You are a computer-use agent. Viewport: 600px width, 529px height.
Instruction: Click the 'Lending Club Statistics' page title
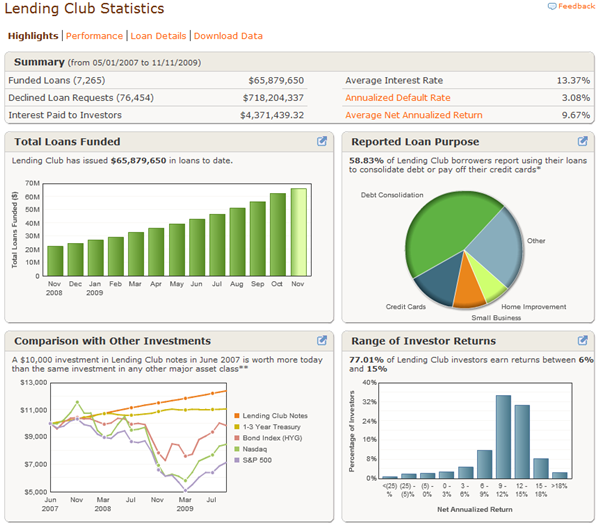(x=84, y=8)
